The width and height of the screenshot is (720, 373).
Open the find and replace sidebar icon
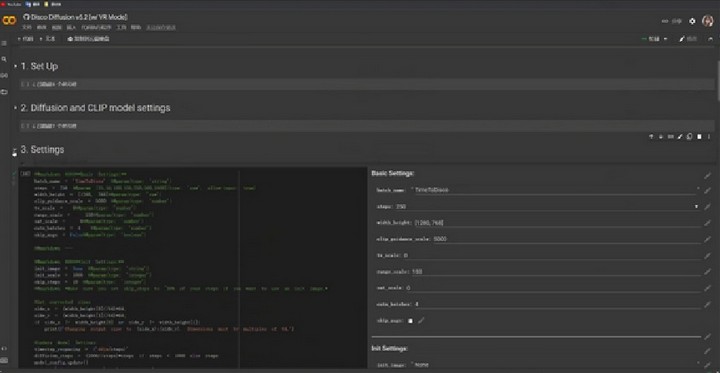point(4,59)
